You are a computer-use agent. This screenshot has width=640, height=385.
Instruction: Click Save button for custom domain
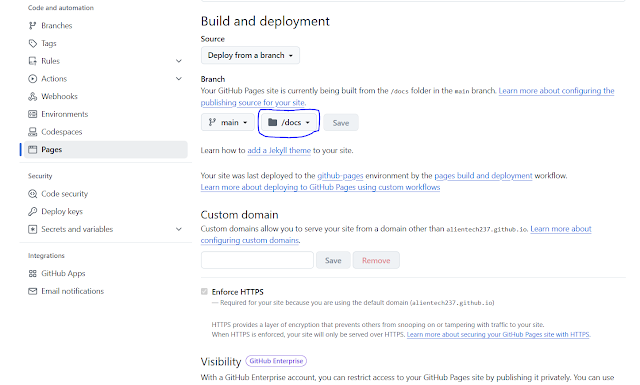[x=333, y=260]
